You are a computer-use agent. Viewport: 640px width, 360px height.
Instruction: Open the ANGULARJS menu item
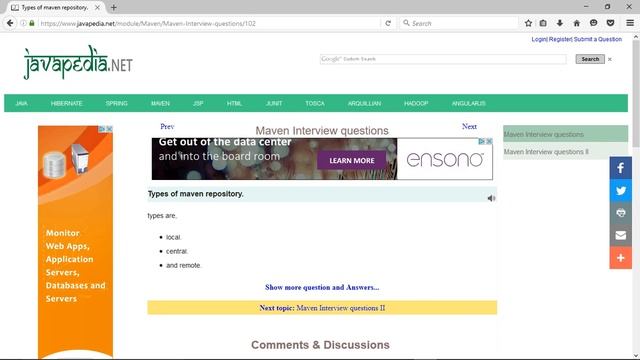[x=469, y=104]
